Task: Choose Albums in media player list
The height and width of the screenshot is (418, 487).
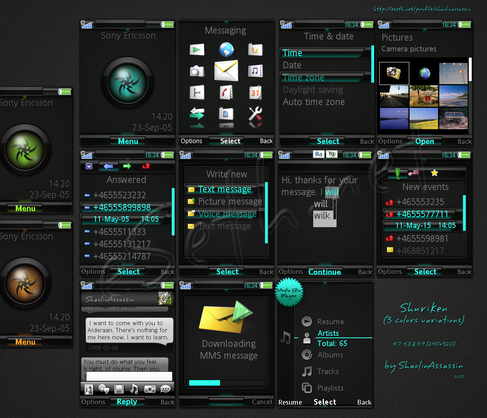Action: pos(330,355)
